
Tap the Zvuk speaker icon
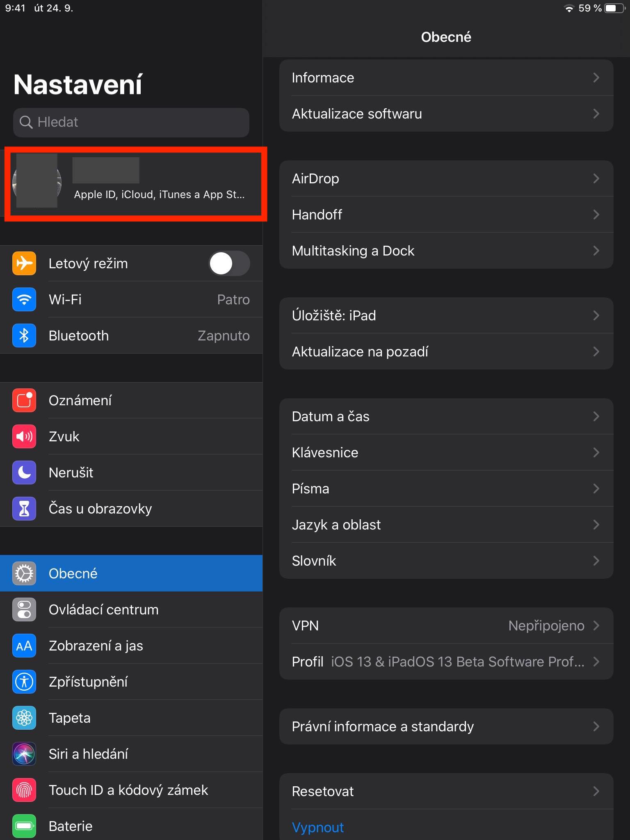coord(24,436)
